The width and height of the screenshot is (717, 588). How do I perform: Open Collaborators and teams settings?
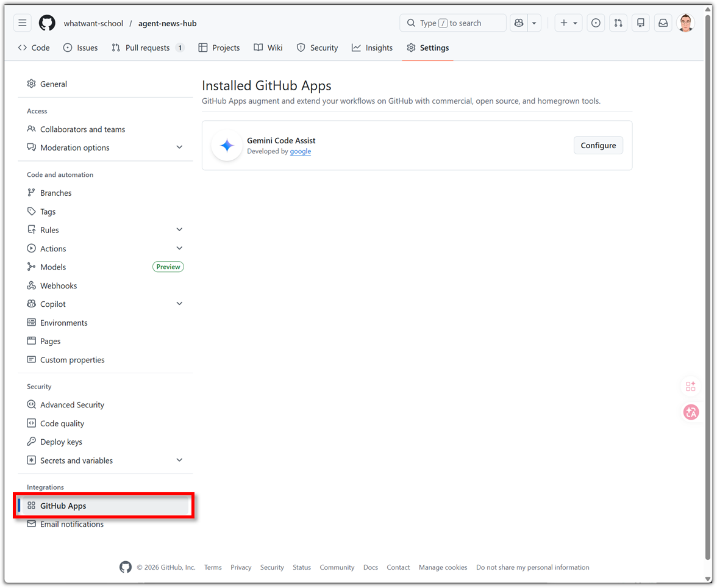(105, 129)
